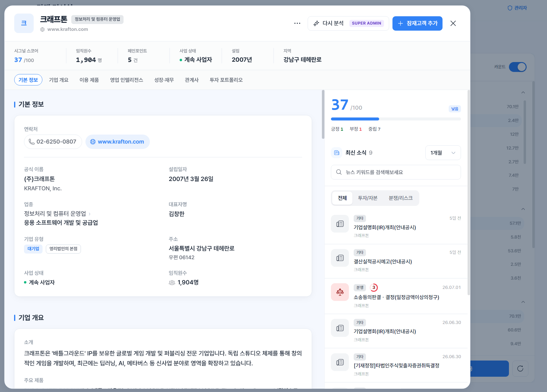This screenshot has height=392, width=547.
Task: Toggle the 카운트 switch in background page
Action: (x=518, y=67)
